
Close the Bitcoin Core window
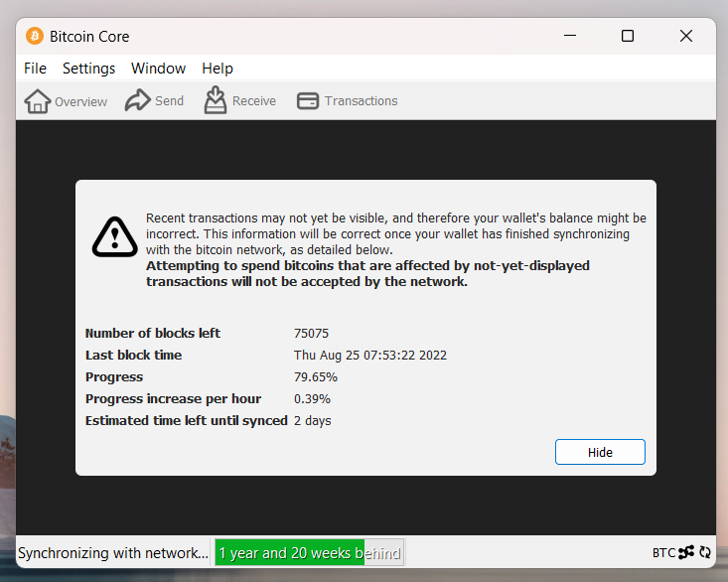click(x=685, y=36)
